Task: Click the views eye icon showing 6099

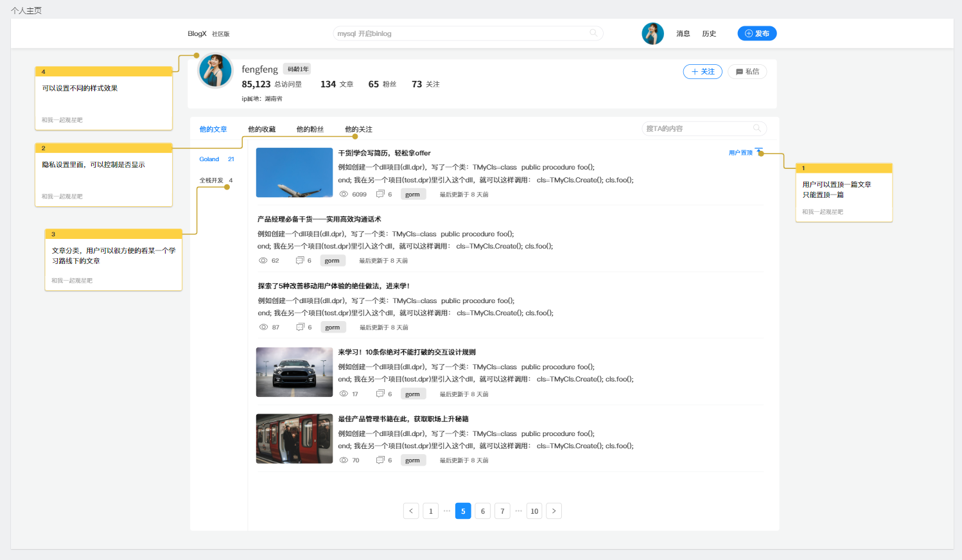Action: click(344, 194)
